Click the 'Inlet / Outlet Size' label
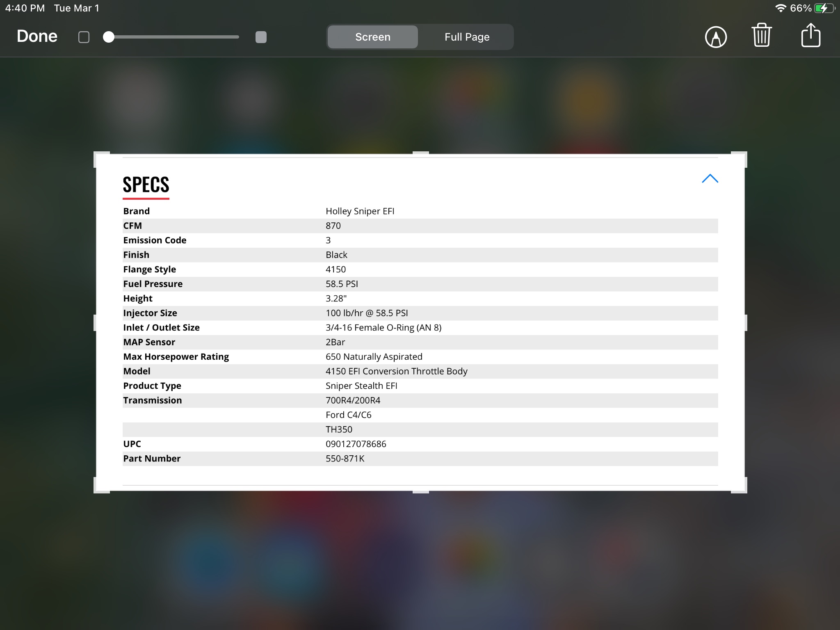Image resolution: width=840 pixels, height=630 pixels. (x=161, y=328)
